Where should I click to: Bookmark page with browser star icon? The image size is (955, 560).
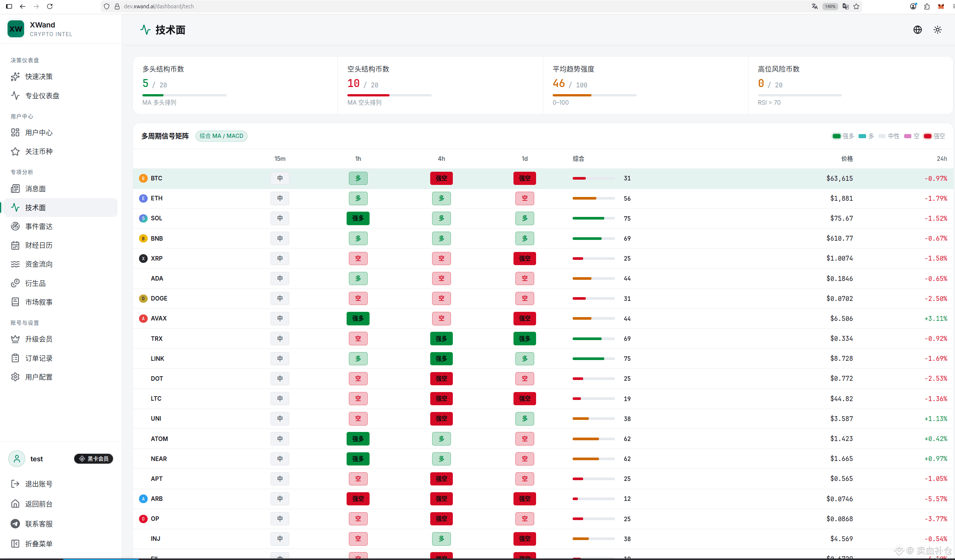point(856,6)
